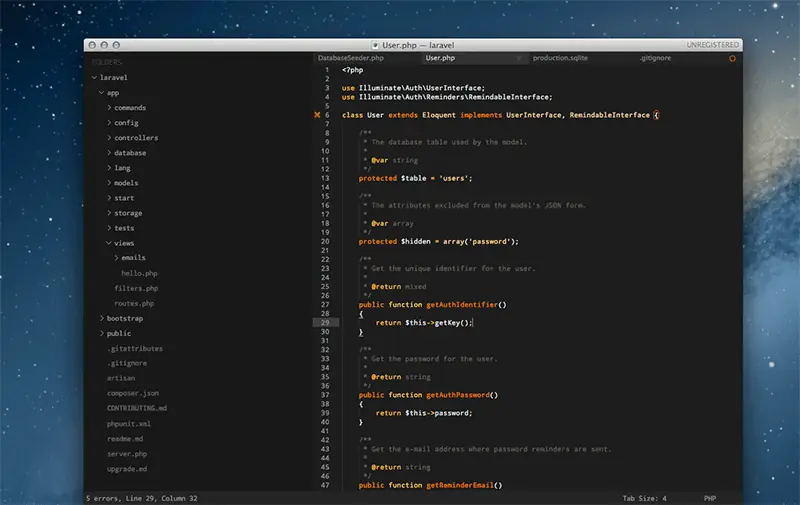The width and height of the screenshot is (800, 505).
Task: Expand the public folder
Action: click(102, 333)
